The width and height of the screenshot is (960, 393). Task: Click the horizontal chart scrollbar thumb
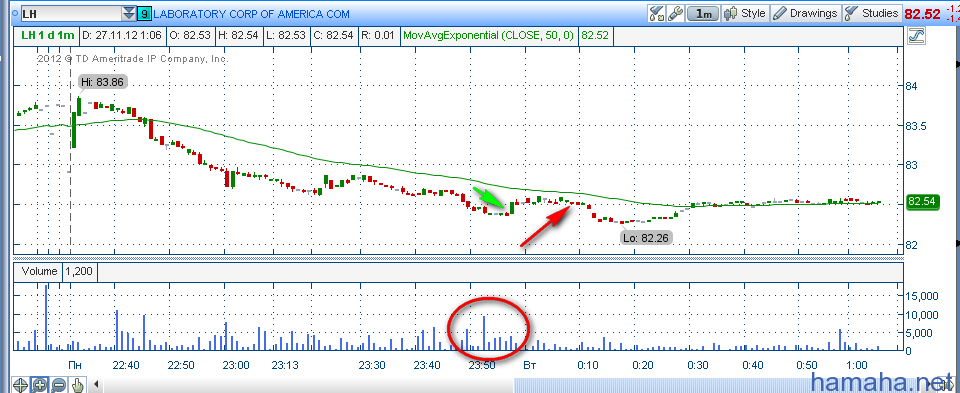(716, 386)
